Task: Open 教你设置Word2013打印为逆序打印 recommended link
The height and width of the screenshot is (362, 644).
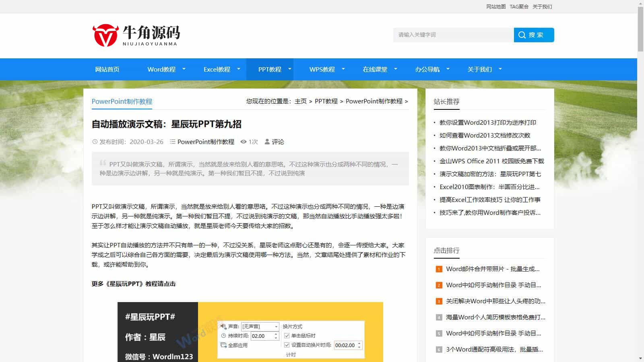Action: 488,122
